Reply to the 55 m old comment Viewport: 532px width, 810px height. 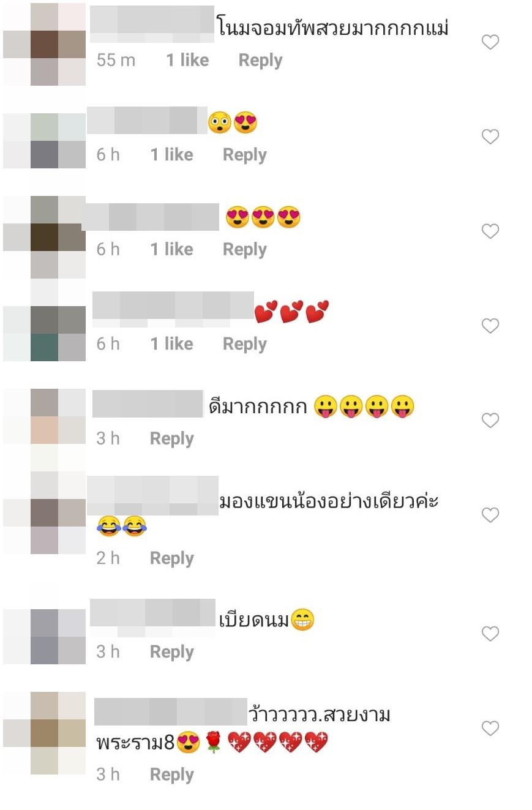pyautogui.click(x=260, y=61)
